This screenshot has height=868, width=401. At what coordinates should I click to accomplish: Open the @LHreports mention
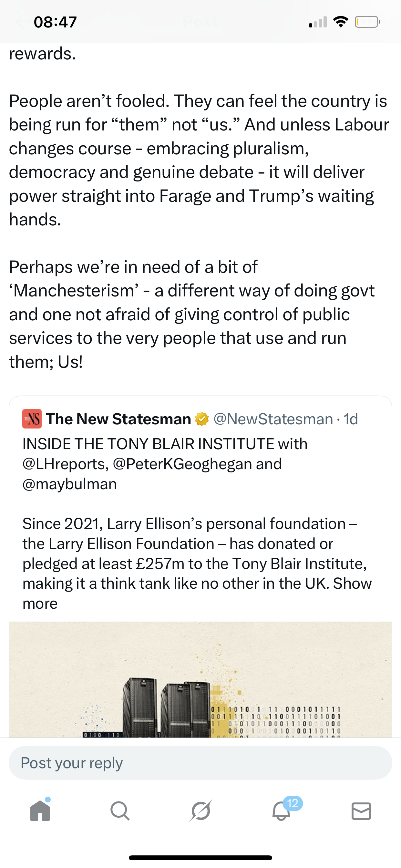65,464
